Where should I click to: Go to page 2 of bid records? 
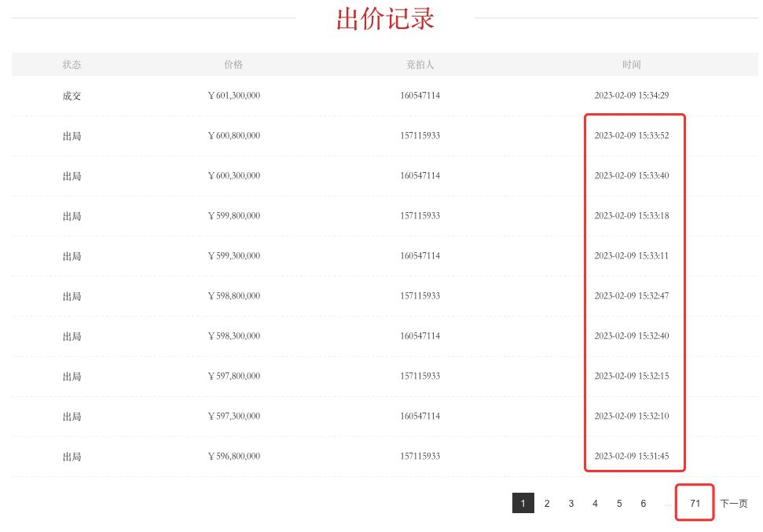pos(547,503)
